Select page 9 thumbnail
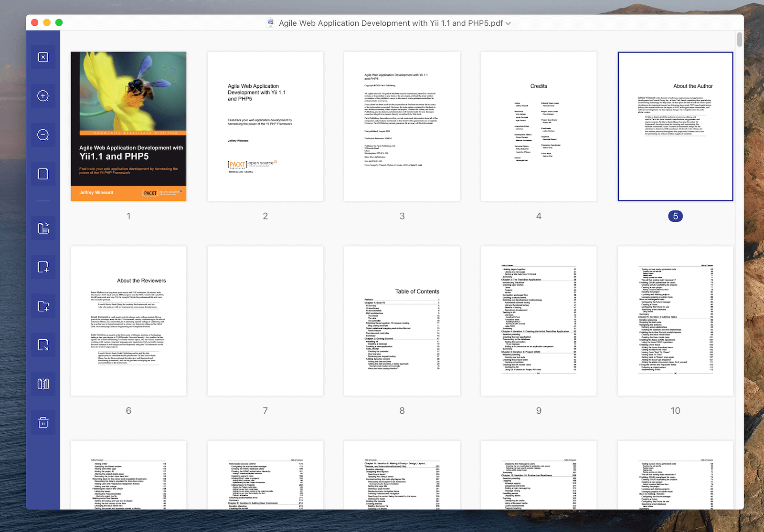Viewport: 764px width, 532px height. 539,321
